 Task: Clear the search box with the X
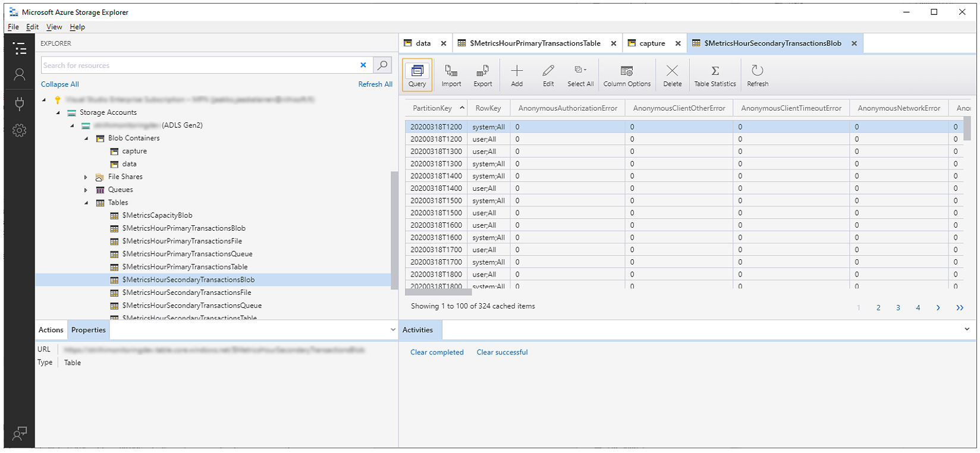[x=363, y=65]
